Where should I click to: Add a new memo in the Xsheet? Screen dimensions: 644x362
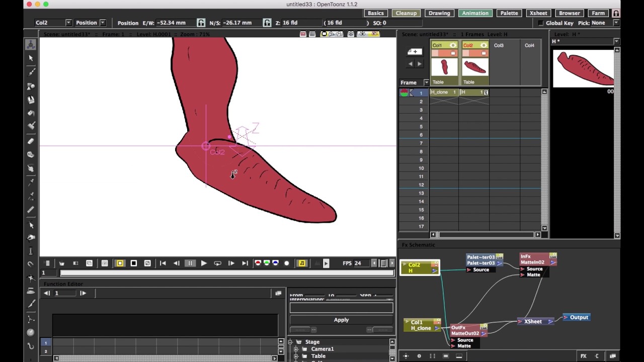point(415,51)
